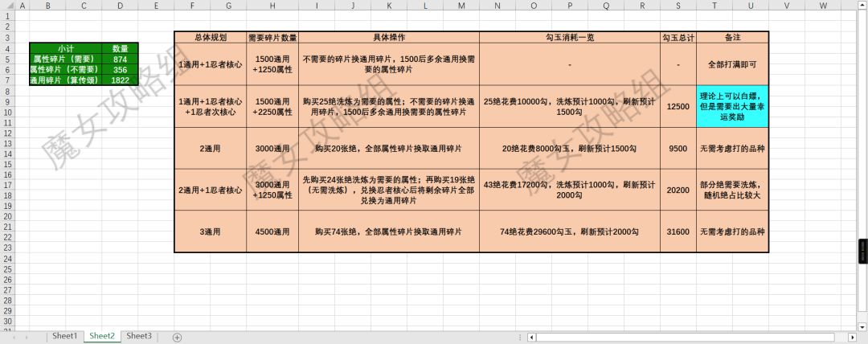Click the '备注' header cell
Image resolution: width=868 pixels, height=344 pixels.
[x=732, y=38]
